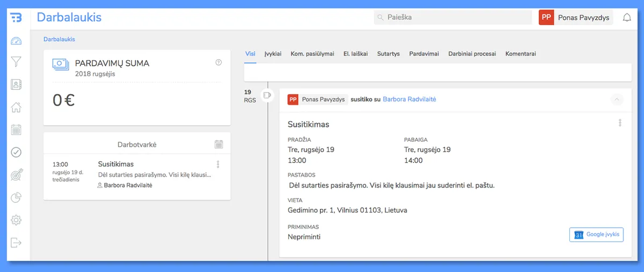Click the Paieška search field
The height and width of the screenshot is (272, 644).
pyautogui.click(x=452, y=17)
